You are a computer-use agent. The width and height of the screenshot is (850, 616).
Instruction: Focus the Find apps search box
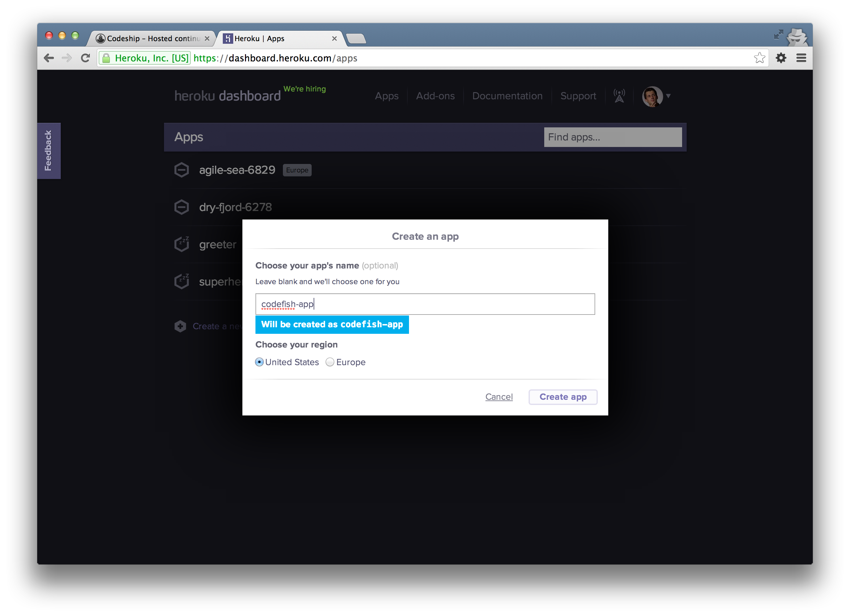pos(613,137)
